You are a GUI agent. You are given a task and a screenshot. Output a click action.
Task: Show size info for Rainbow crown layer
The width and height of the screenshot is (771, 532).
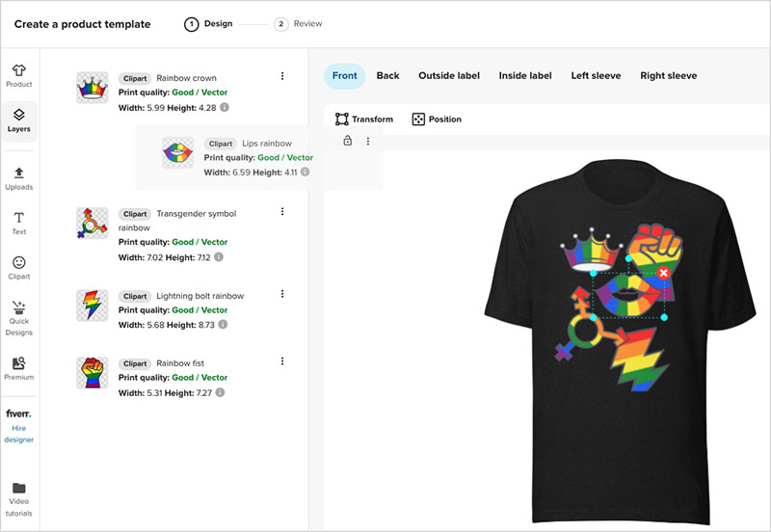[x=225, y=107]
